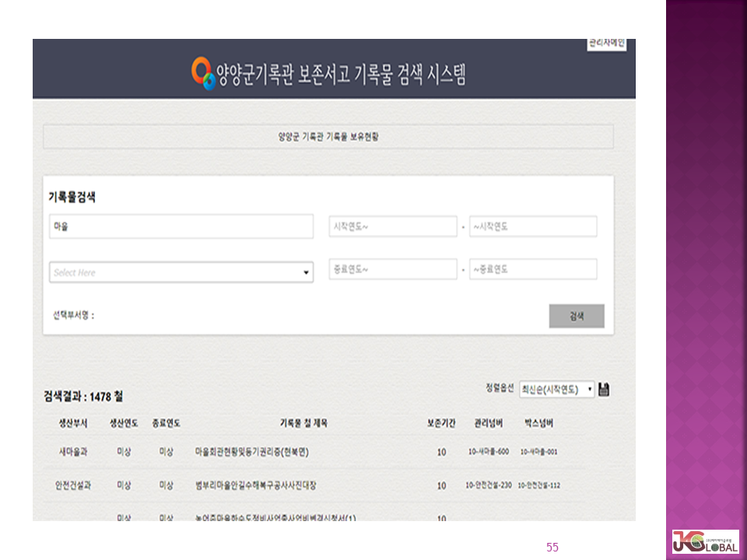Open the Select Here department dropdown
Viewport: 747px width, 560px height.
[x=181, y=272]
